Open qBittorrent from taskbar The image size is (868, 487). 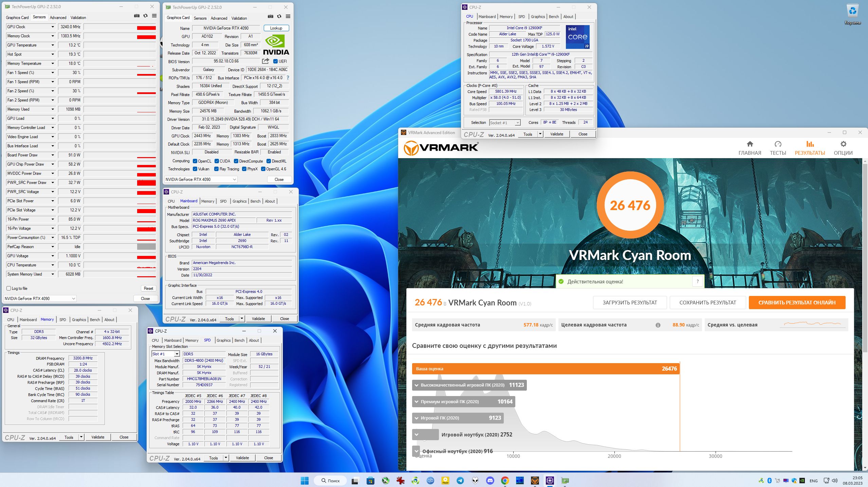(x=430, y=481)
